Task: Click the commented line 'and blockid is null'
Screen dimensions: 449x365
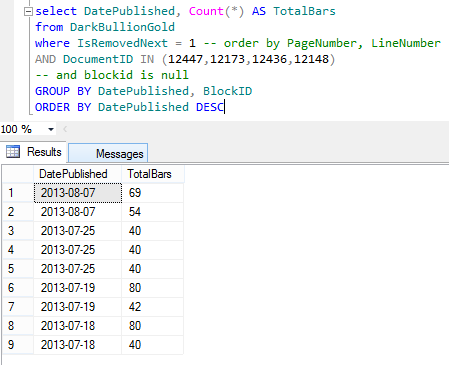Action: pos(112,75)
